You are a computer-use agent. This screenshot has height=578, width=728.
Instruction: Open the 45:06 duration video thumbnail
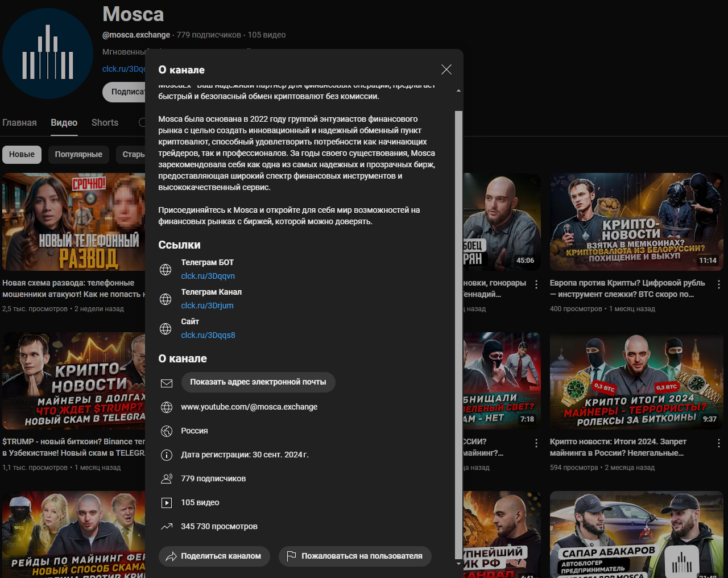pos(502,222)
